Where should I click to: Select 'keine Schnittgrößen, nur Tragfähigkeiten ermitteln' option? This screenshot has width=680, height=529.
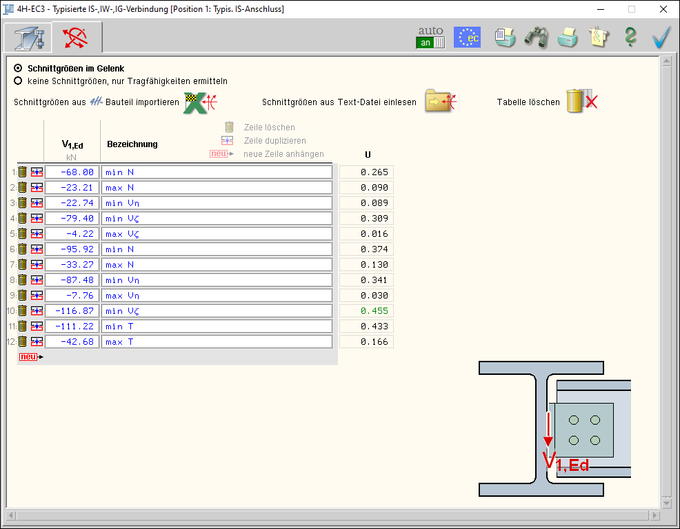click(18, 80)
